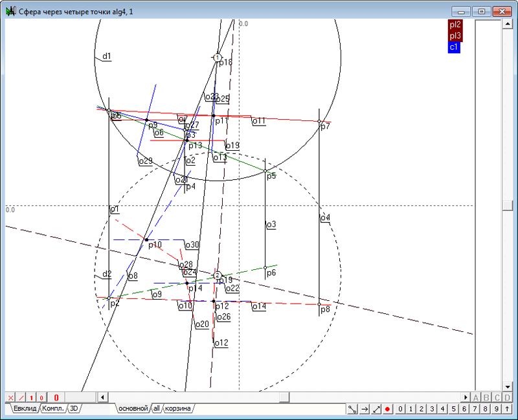
Task: Click digit button 9 in bottom toolbar
Action: 497,409
